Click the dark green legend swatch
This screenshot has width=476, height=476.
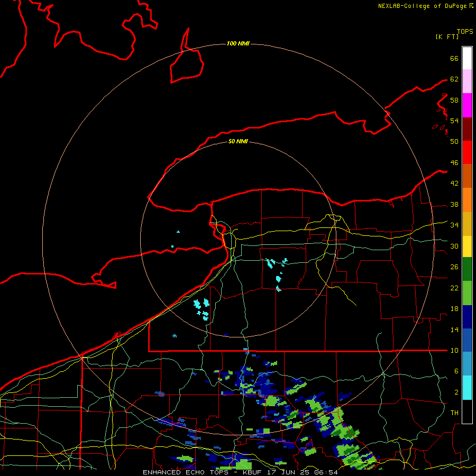coord(467,269)
